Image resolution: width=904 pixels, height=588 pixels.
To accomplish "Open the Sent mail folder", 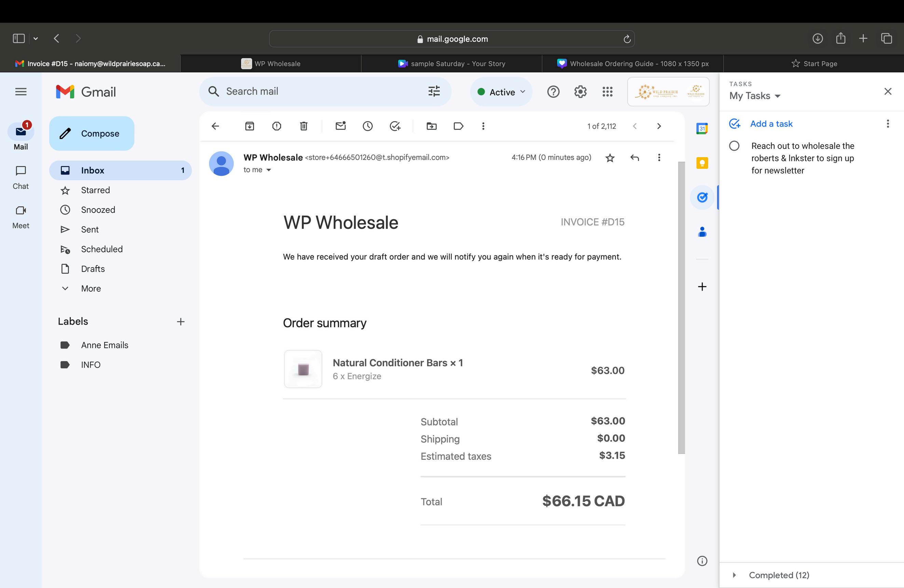I will (90, 230).
